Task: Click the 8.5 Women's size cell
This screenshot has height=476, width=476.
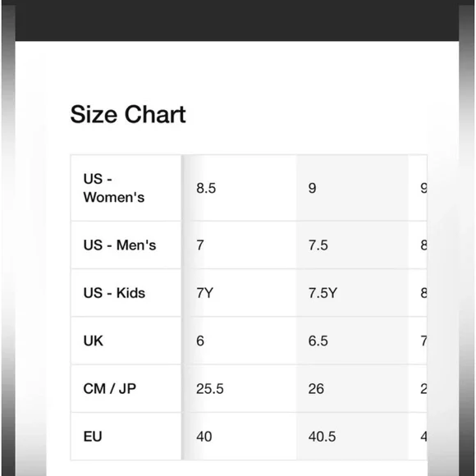Action: pyautogui.click(x=239, y=188)
